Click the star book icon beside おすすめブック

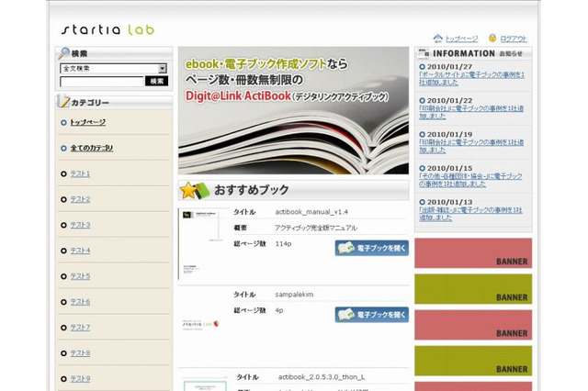[x=195, y=190]
